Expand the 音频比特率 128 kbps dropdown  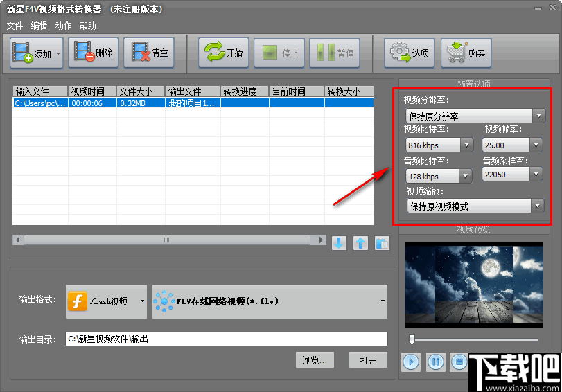(x=465, y=176)
